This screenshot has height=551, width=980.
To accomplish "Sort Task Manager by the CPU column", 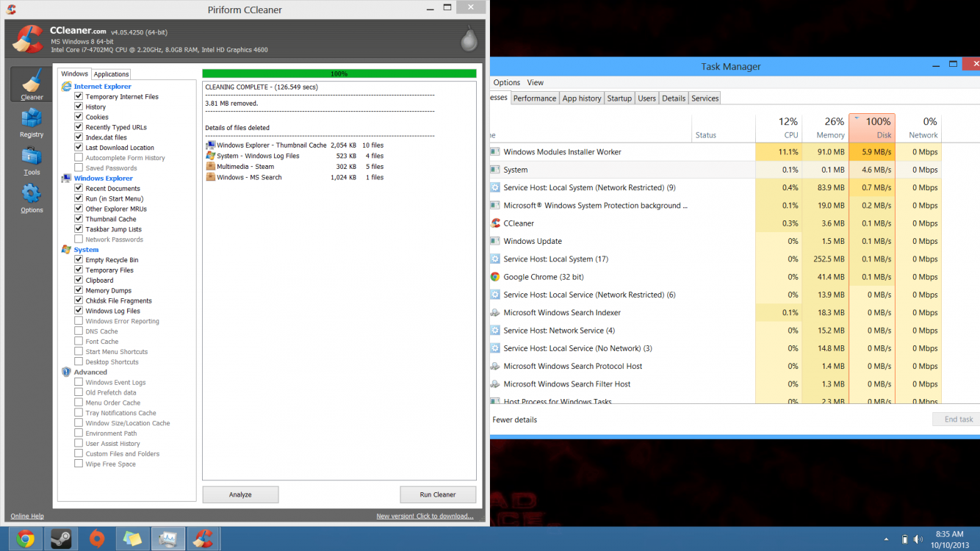I will (x=778, y=128).
